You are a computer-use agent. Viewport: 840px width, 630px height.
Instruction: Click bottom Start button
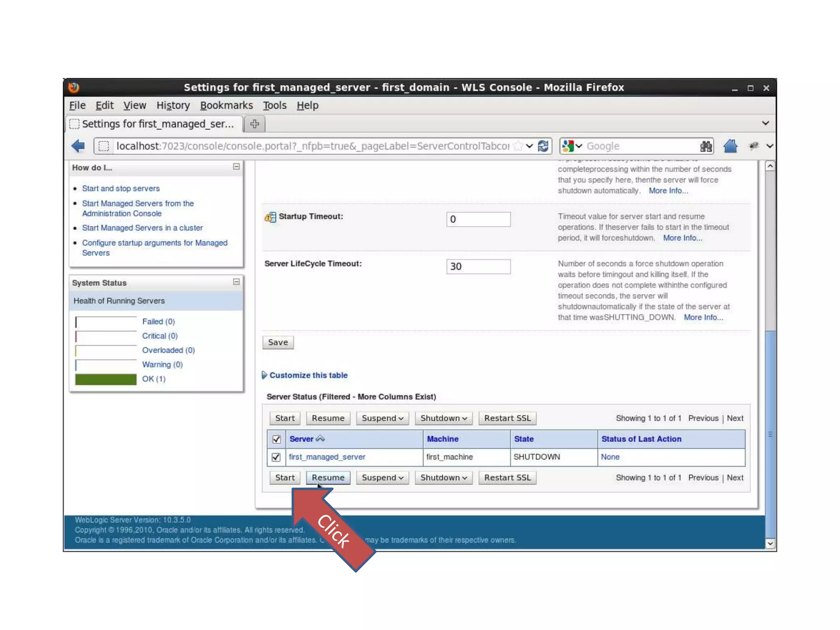point(285,478)
